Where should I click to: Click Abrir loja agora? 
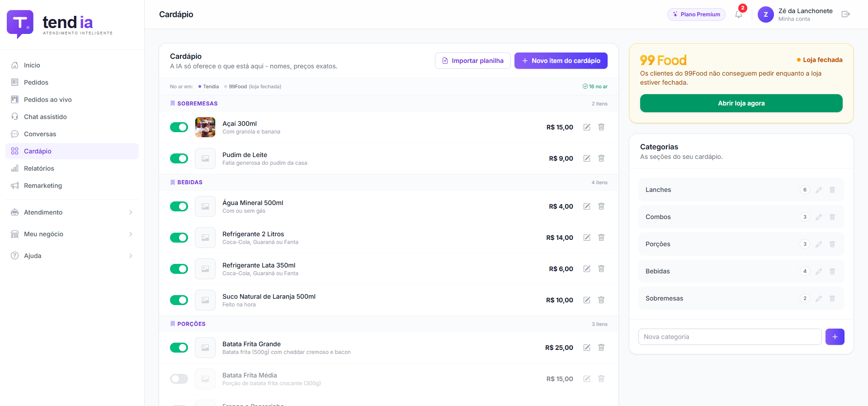click(x=741, y=103)
